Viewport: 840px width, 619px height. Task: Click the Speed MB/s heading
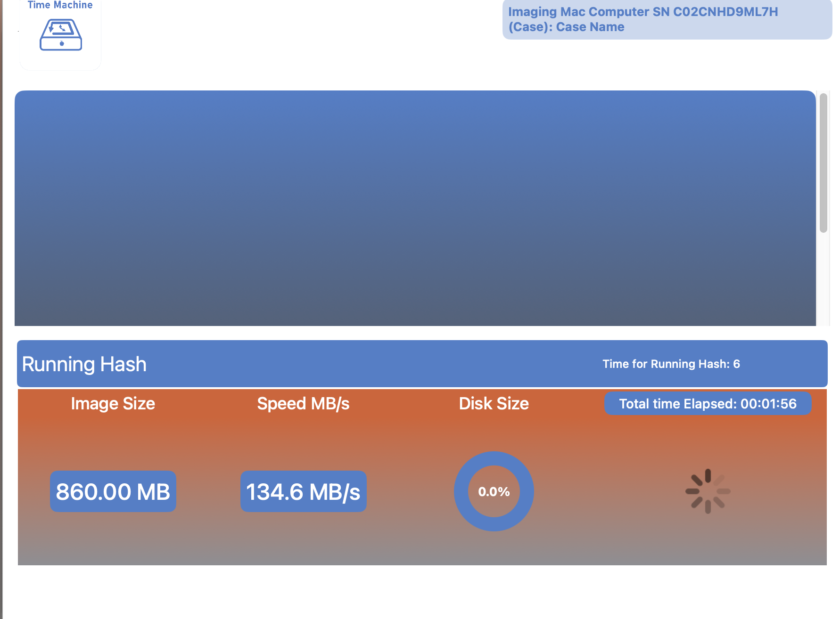[x=303, y=404]
